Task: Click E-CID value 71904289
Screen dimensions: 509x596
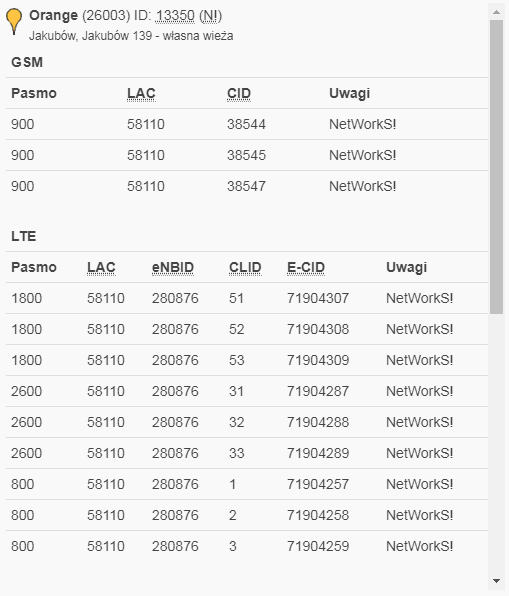Action: (318, 453)
